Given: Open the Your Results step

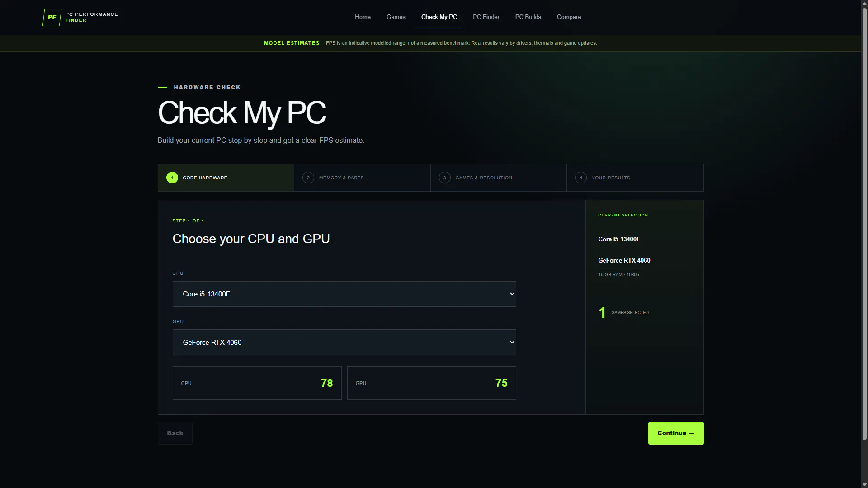Looking at the screenshot, I should (x=635, y=178).
